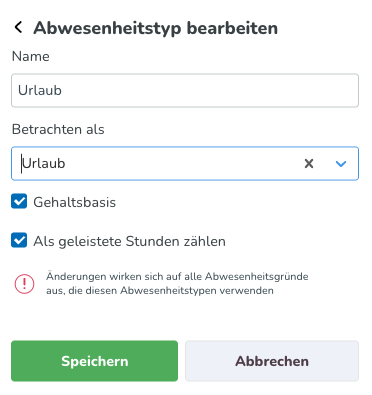
Task: Click the Name field label
Action: tap(31, 56)
